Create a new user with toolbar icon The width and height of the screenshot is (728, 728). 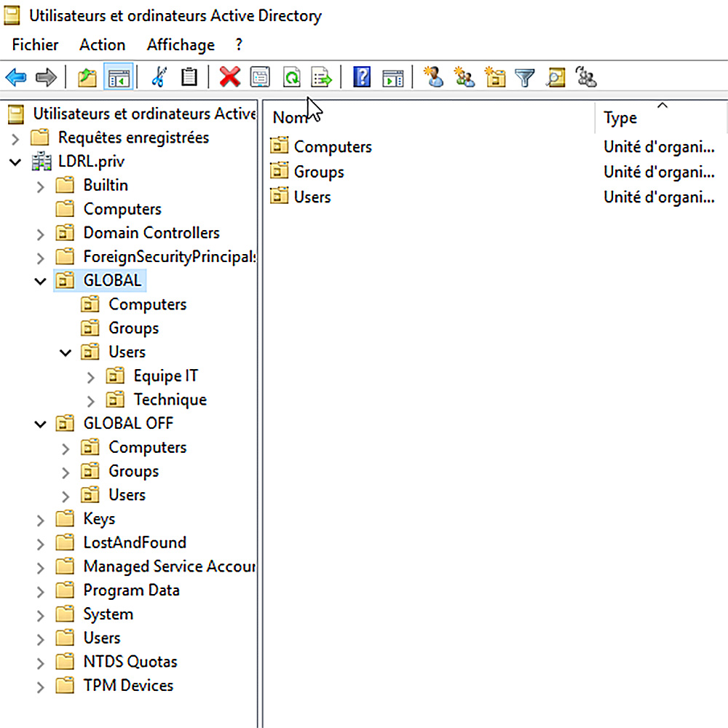point(434,77)
